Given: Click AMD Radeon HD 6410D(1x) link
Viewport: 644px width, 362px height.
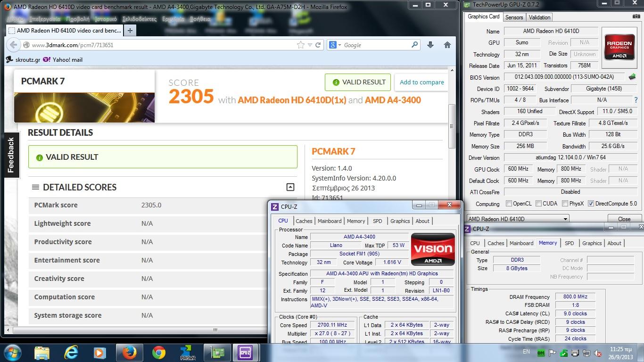Looking at the screenshot, I should click(x=292, y=100).
